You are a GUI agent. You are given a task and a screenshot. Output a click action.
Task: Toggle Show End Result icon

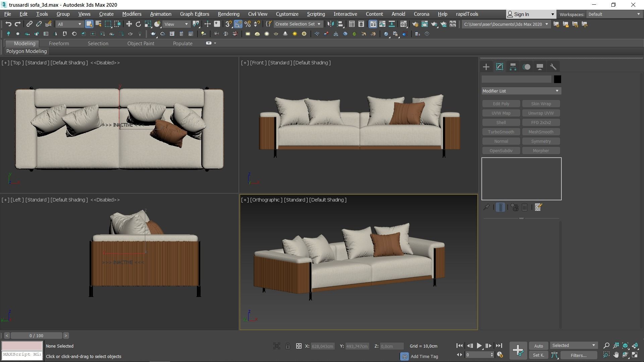500,207
